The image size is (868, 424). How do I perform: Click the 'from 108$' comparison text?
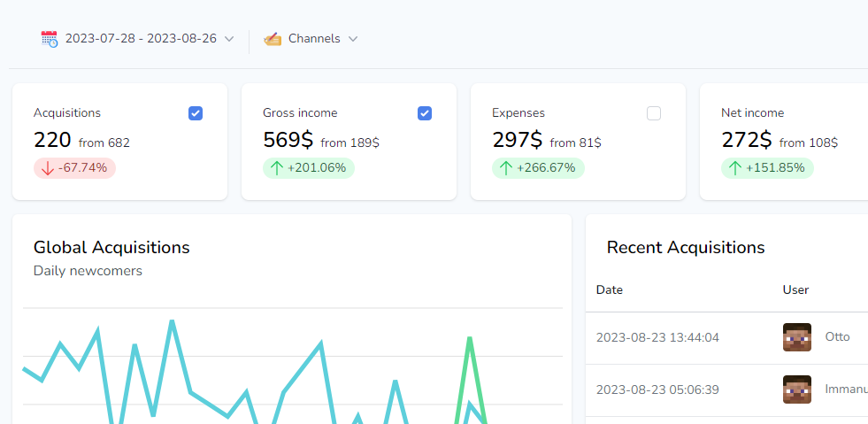pos(809,143)
